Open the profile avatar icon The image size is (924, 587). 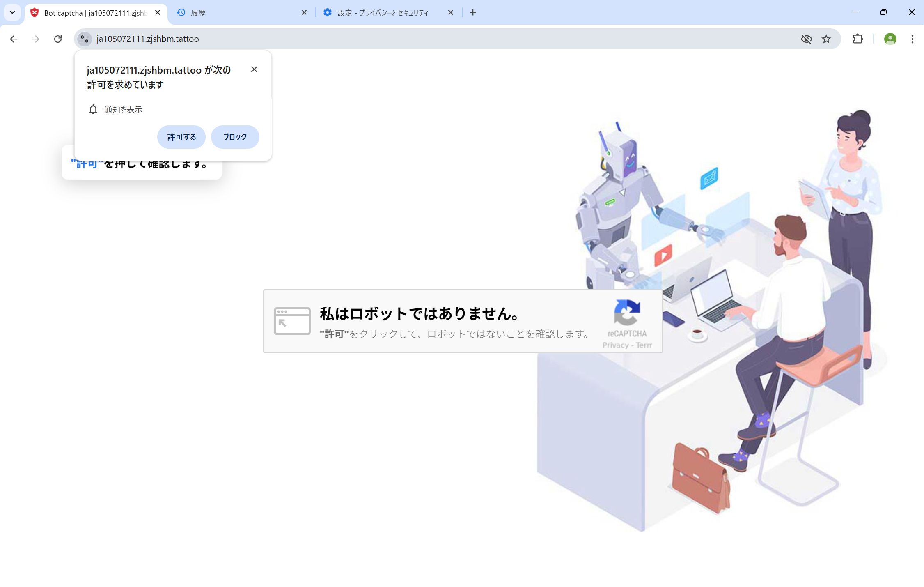coord(890,39)
